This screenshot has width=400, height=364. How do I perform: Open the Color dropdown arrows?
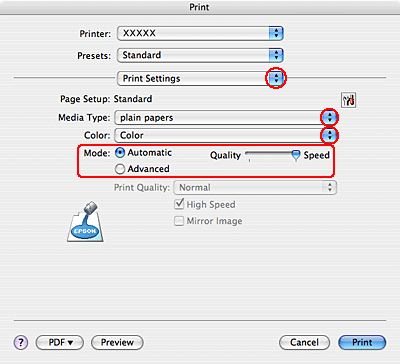[x=330, y=135]
